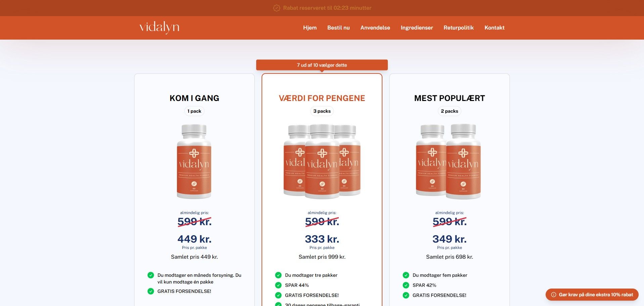View the Returpolitik page
Screen dimensions: 644x306
[458, 28]
